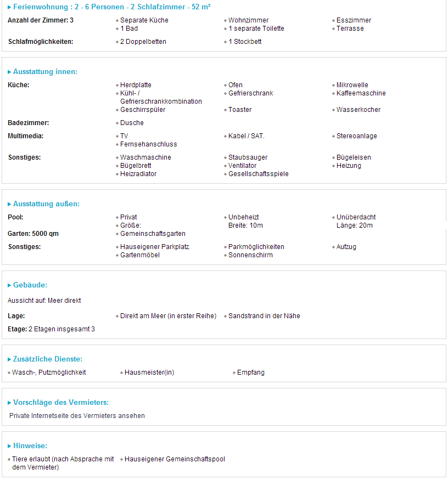Viewport: 448px width, 480px height.
Task: Click the arrow icon before Ausstattung außen
Action: [9, 204]
